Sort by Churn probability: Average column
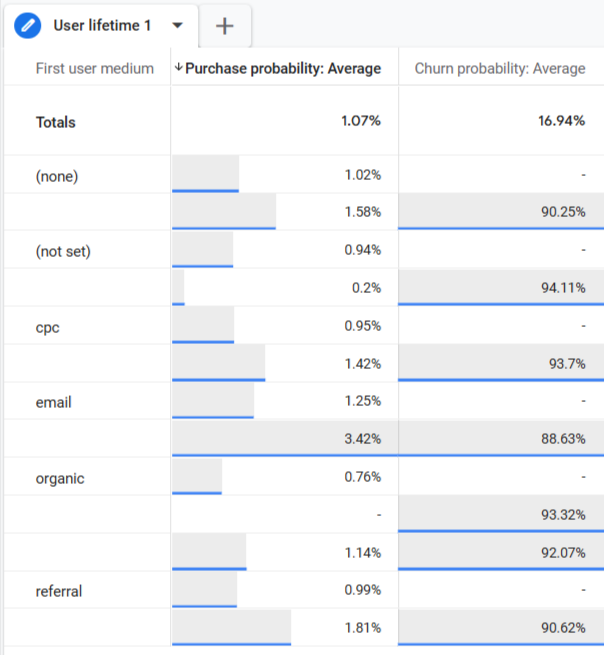Image resolution: width=604 pixels, height=655 pixels. [500, 68]
